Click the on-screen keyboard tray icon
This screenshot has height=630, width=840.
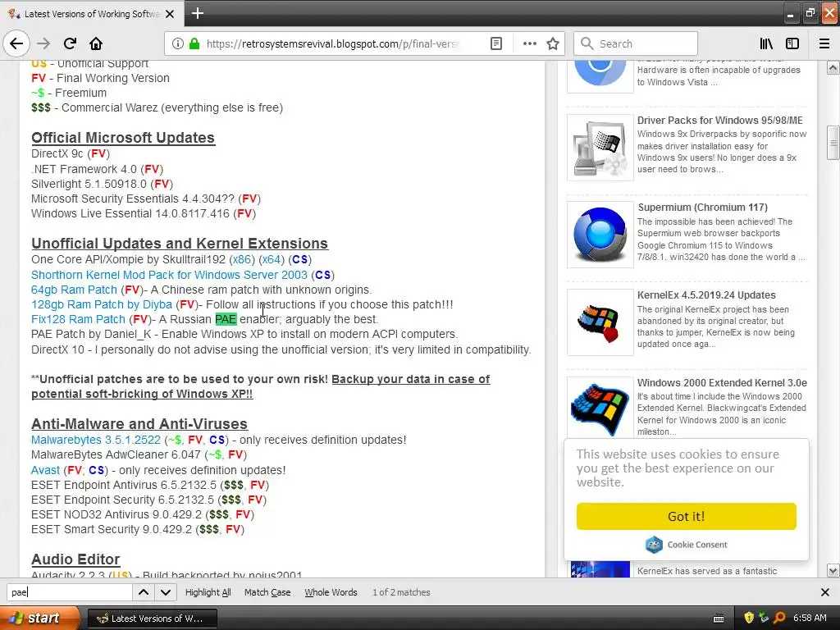click(719, 619)
